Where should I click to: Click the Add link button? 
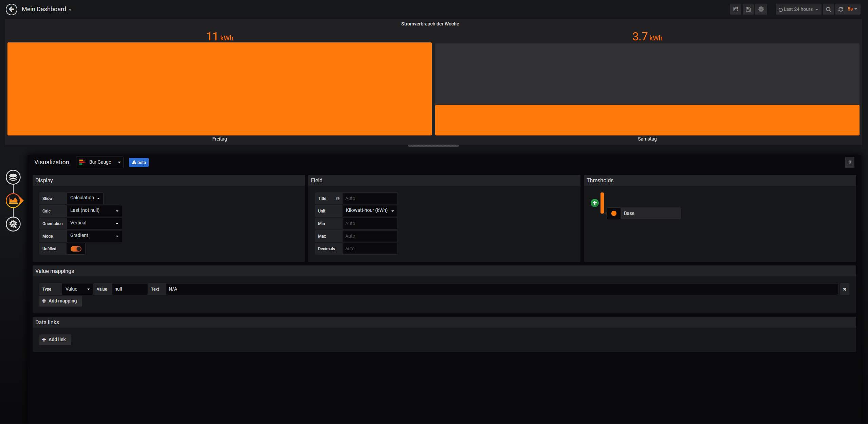point(55,340)
